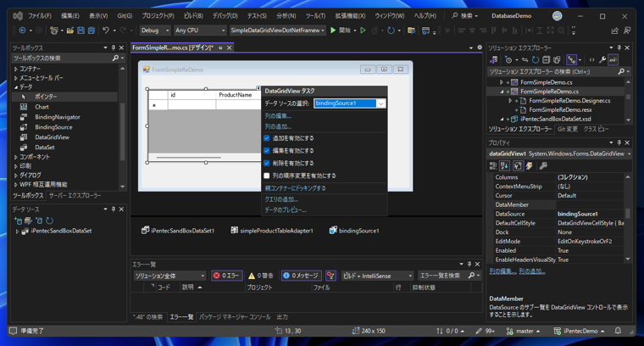644x346 pixels.
Task: Click Dock in Parent Container link
Action: (295, 188)
